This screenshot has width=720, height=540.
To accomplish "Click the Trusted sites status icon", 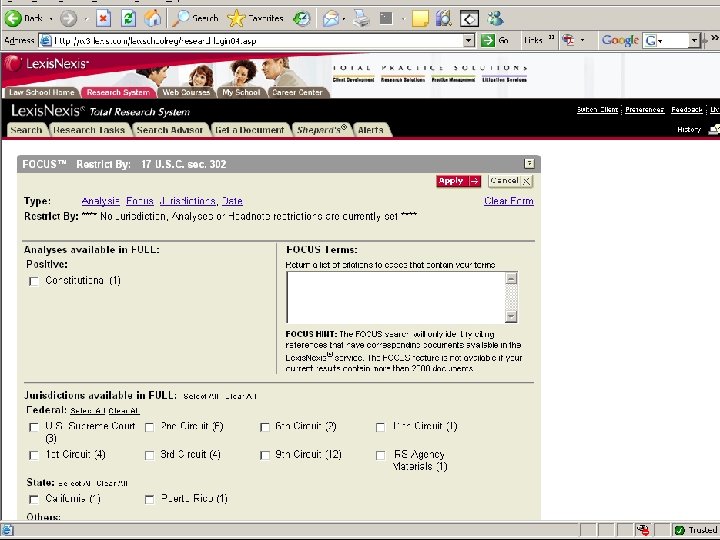I will pyautogui.click(x=680, y=530).
